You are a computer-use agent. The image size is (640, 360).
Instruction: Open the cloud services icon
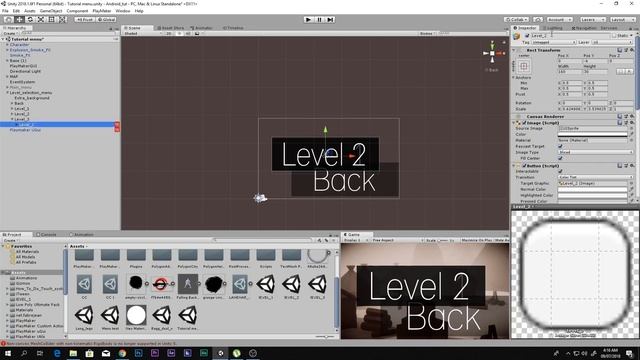click(x=538, y=19)
